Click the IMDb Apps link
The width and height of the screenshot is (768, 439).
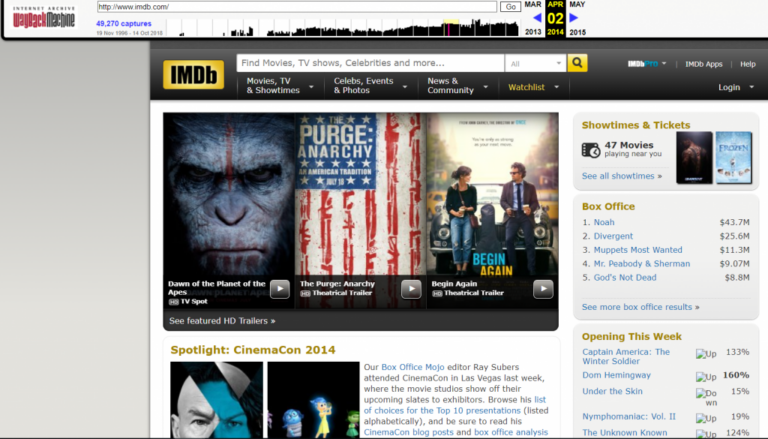703,64
